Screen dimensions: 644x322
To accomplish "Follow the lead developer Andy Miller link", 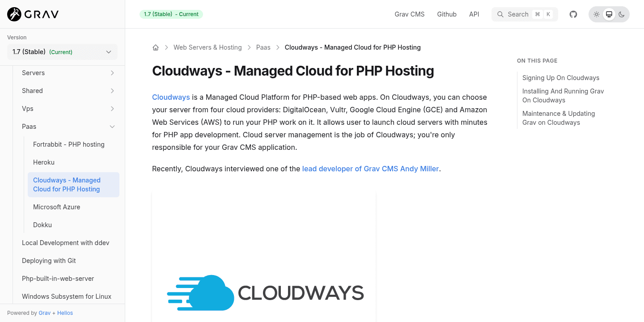I will (370, 169).
